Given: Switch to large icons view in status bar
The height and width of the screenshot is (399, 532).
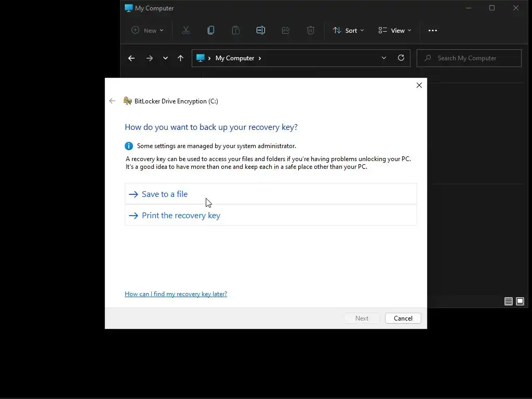Looking at the screenshot, I should click(x=520, y=301).
